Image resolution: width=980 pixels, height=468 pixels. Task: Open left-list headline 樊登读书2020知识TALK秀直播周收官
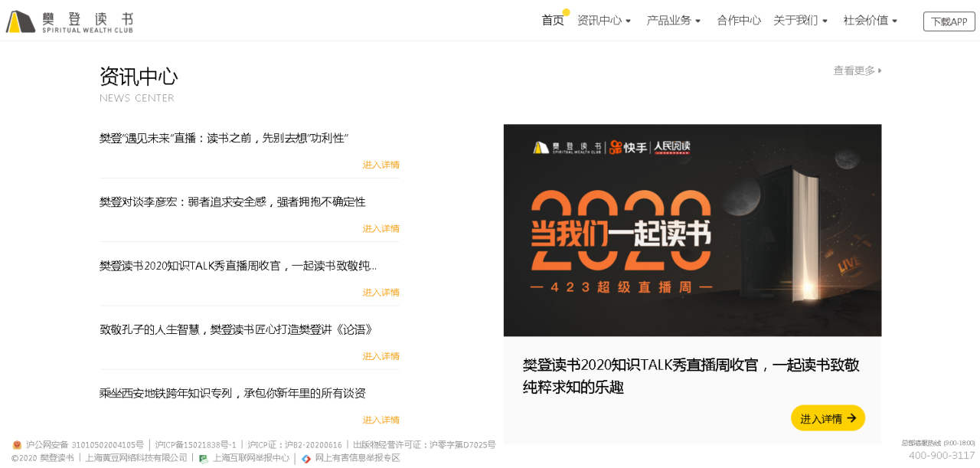[238, 266]
